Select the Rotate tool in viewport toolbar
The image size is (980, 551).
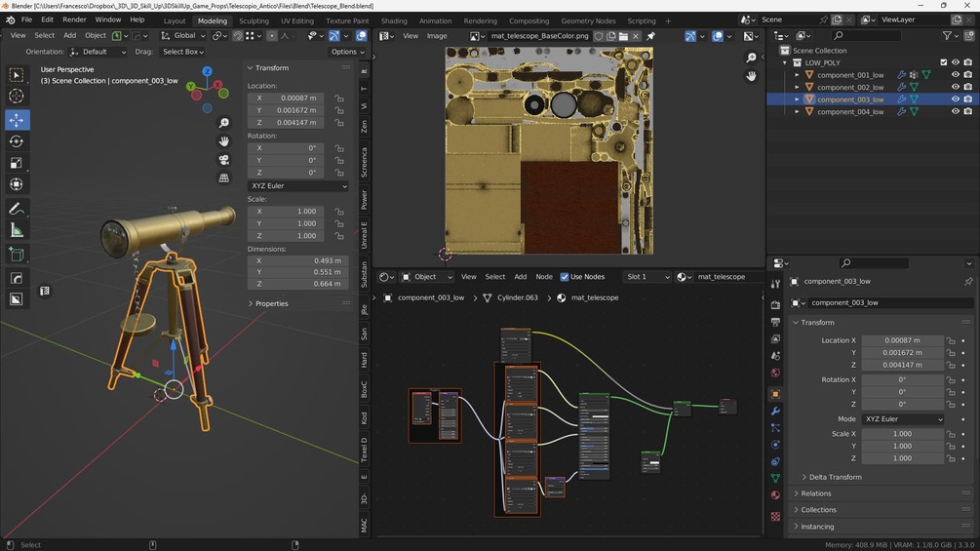click(x=17, y=141)
